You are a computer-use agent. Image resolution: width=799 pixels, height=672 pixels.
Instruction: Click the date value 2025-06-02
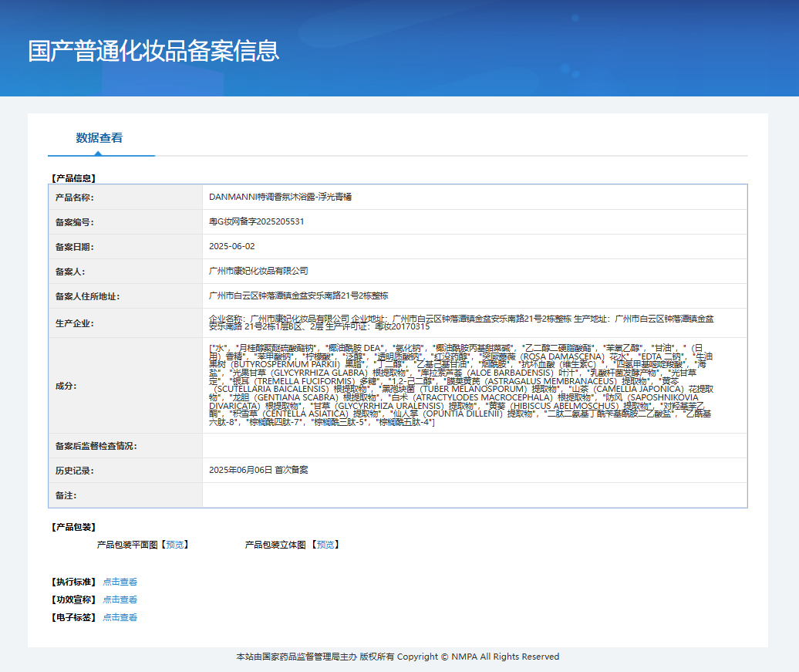click(x=232, y=246)
